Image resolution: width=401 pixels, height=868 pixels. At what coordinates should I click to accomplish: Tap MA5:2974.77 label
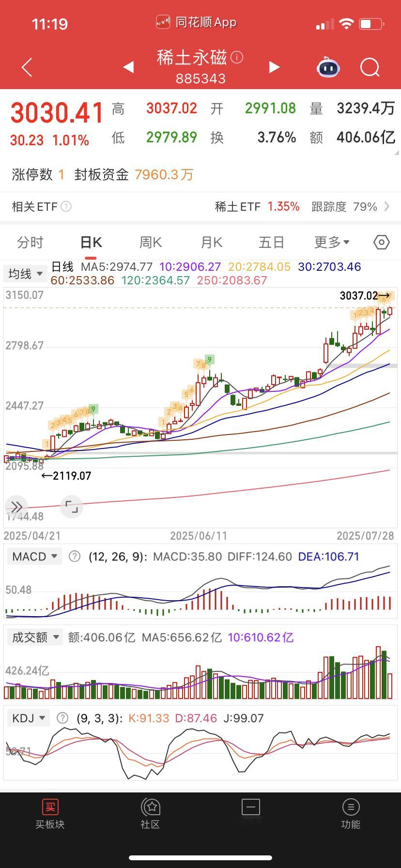(117, 267)
